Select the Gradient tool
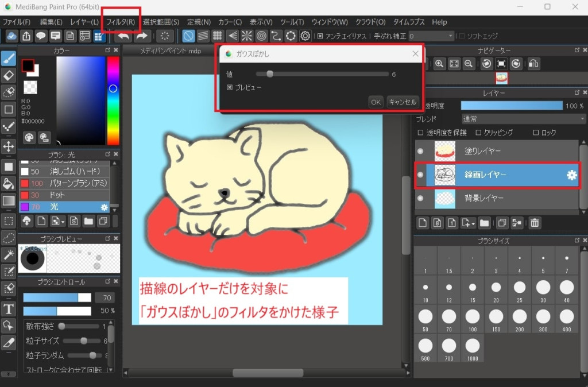588x387 pixels. pyautogui.click(x=8, y=201)
